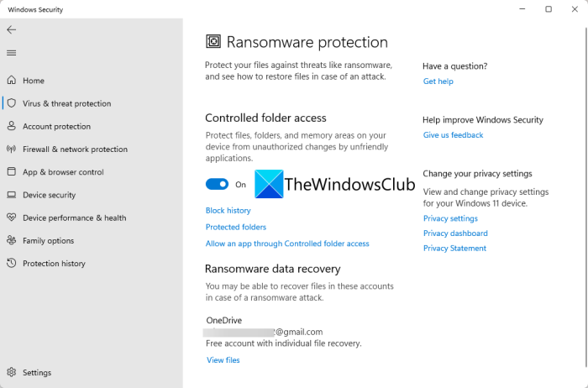The width and height of the screenshot is (588, 388).
Task: Click the Device security laptop icon
Action: (11, 195)
